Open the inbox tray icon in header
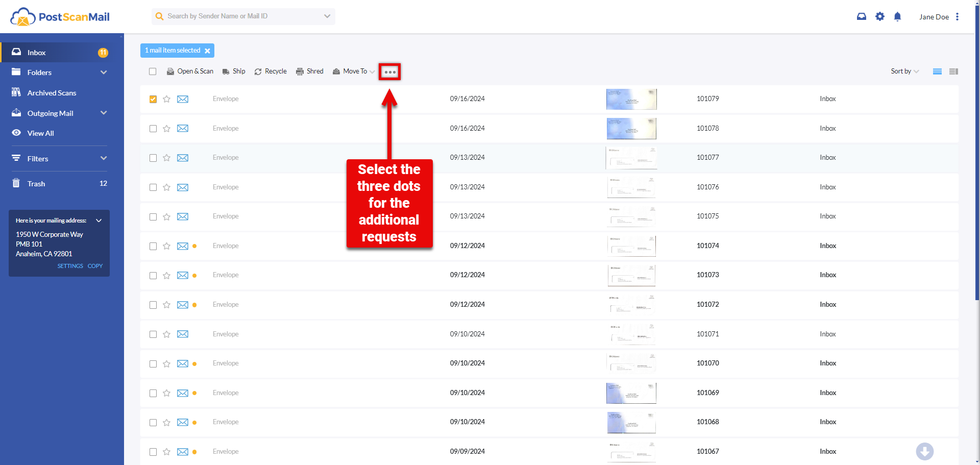The height and width of the screenshot is (465, 980). point(862,16)
